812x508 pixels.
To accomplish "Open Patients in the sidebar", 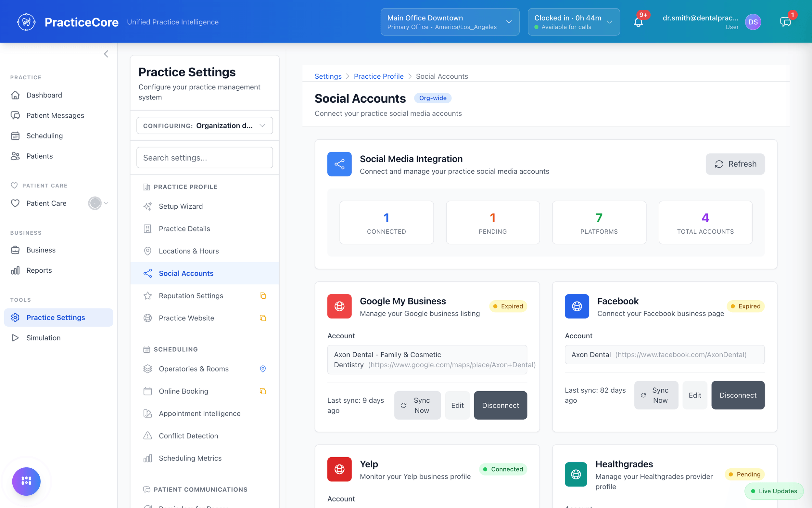I will tap(58, 156).
